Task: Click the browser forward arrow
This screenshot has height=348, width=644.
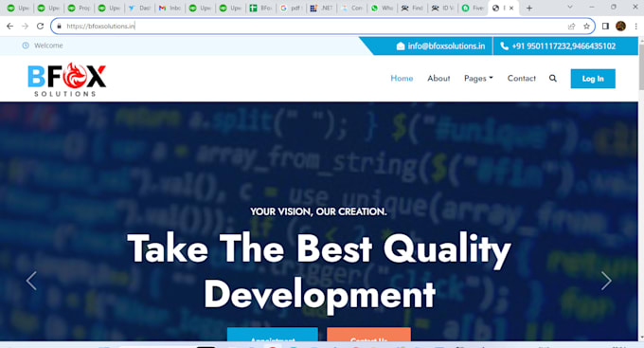Action: [25, 26]
